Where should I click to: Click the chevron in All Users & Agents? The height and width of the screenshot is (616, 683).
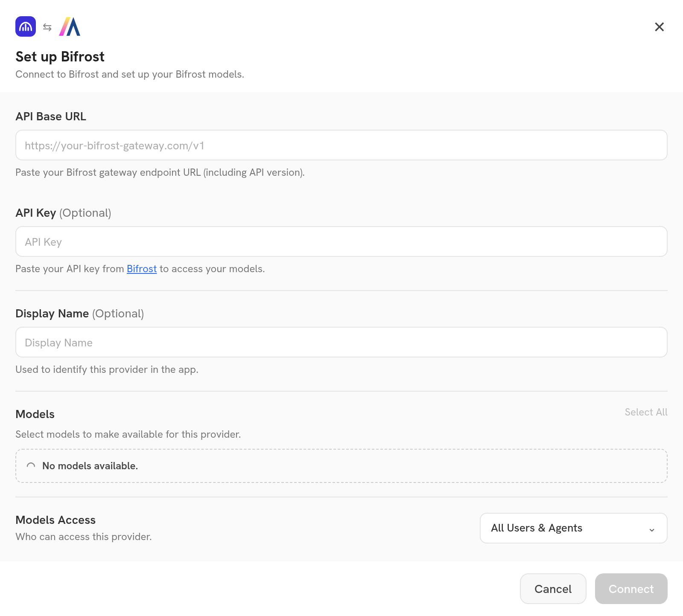(652, 529)
